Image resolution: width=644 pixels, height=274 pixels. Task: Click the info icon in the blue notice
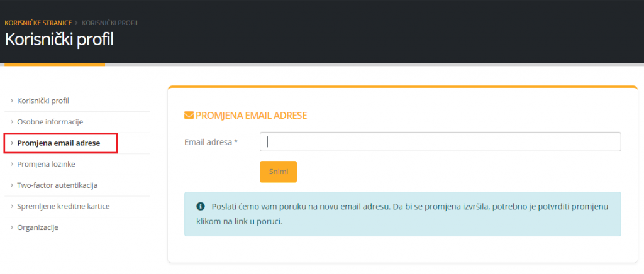[201, 206]
